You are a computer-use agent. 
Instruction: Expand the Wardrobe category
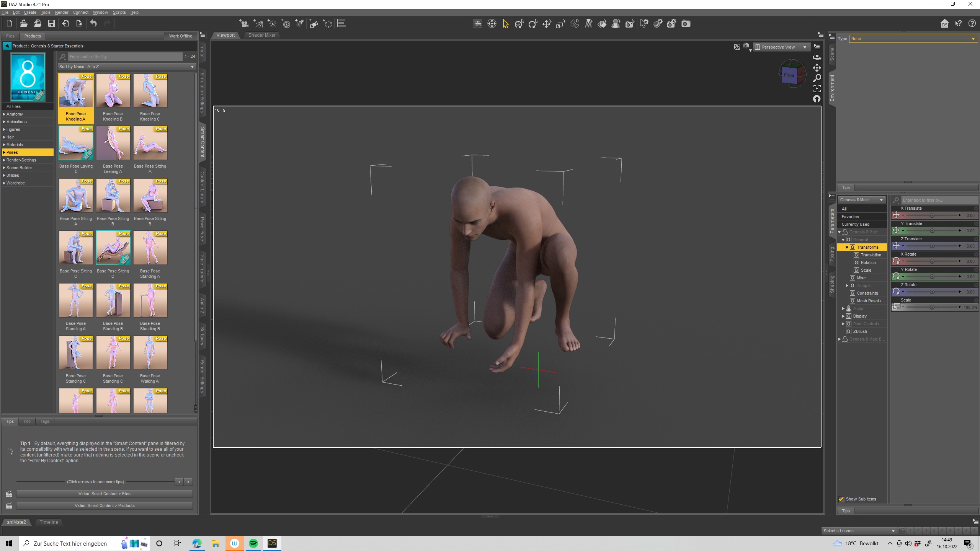(4, 183)
